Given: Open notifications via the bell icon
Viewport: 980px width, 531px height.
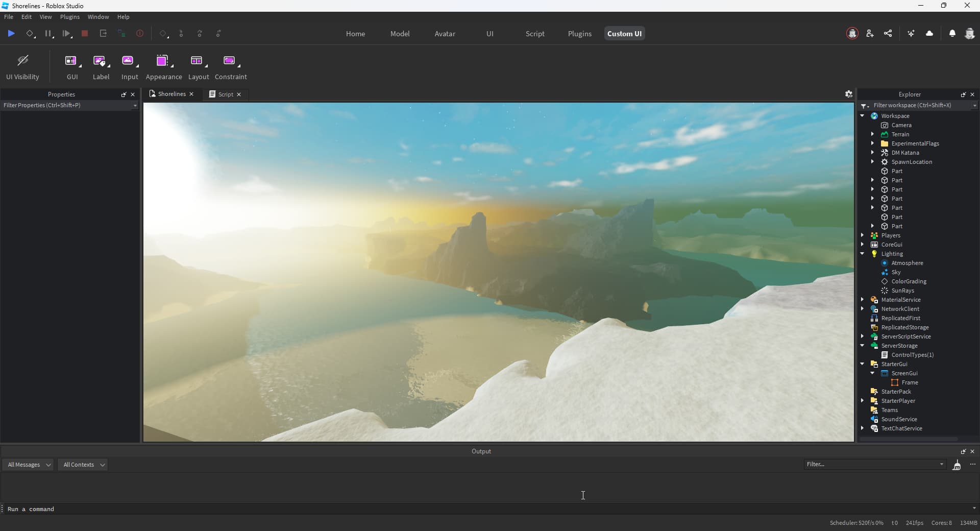Looking at the screenshot, I should [x=952, y=33].
